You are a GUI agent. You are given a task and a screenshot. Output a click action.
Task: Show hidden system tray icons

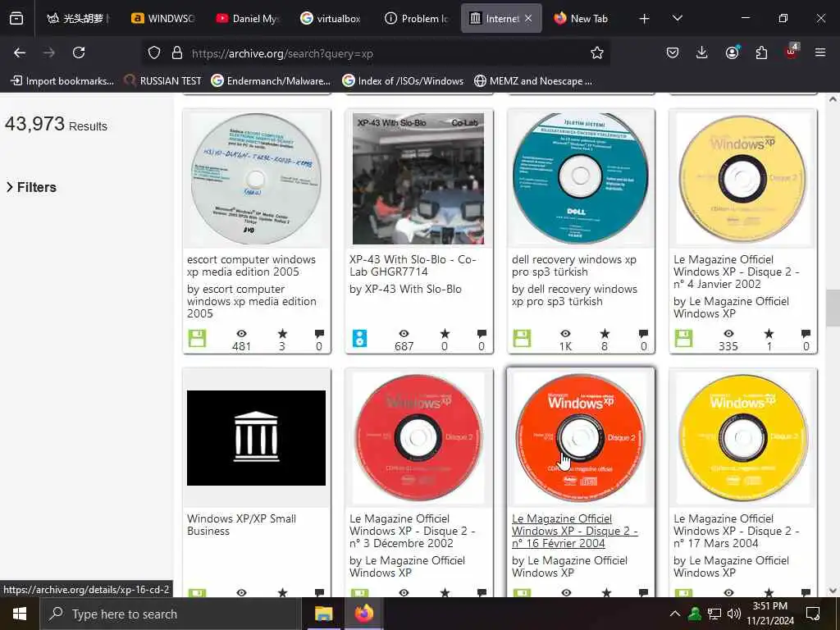tap(674, 614)
